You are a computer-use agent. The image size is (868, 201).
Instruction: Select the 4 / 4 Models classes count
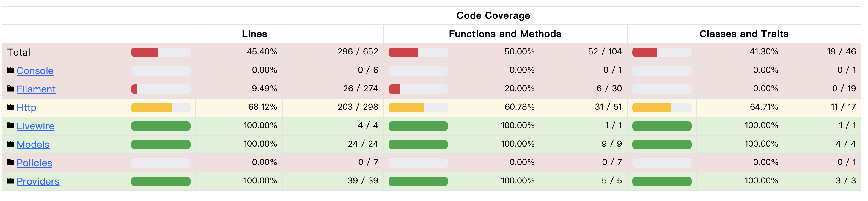(x=846, y=144)
